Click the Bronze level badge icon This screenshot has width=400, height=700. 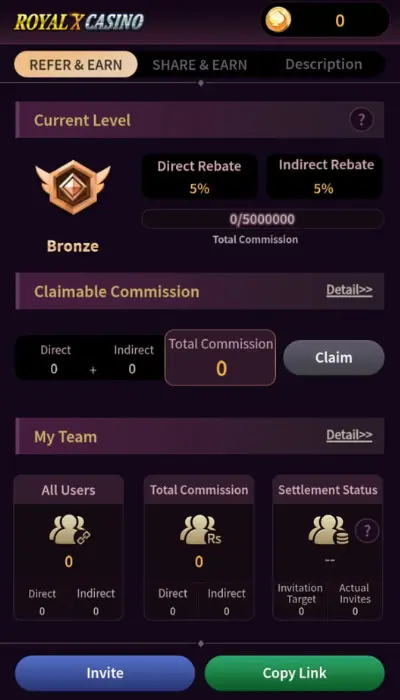point(73,187)
